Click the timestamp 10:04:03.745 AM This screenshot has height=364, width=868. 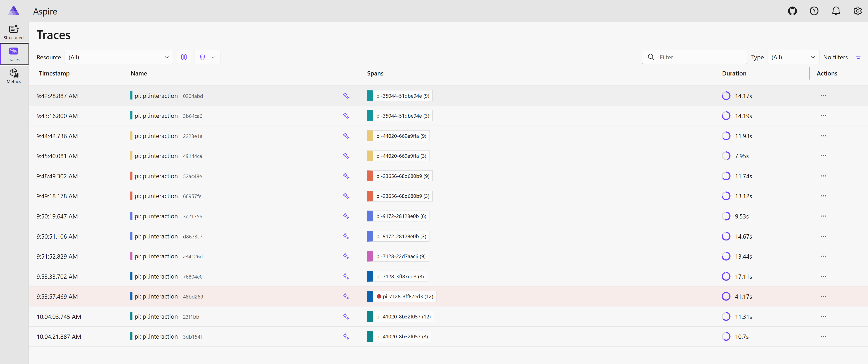pyautogui.click(x=59, y=317)
